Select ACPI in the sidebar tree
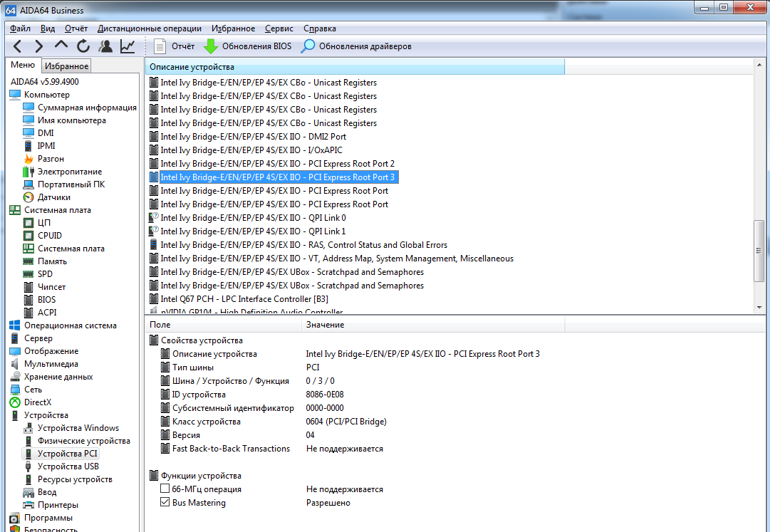This screenshot has height=532, width=770. [x=47, y=312]
